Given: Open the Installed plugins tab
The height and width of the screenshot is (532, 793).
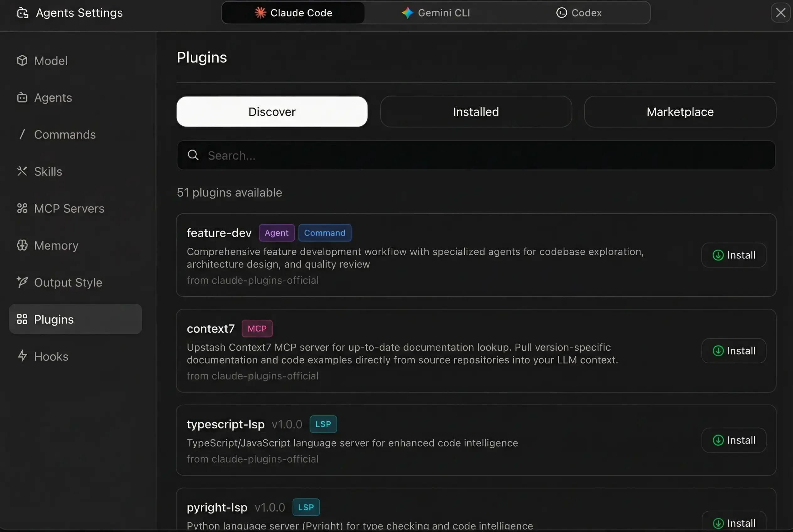Looking at the screenshot, I should 476,112.
